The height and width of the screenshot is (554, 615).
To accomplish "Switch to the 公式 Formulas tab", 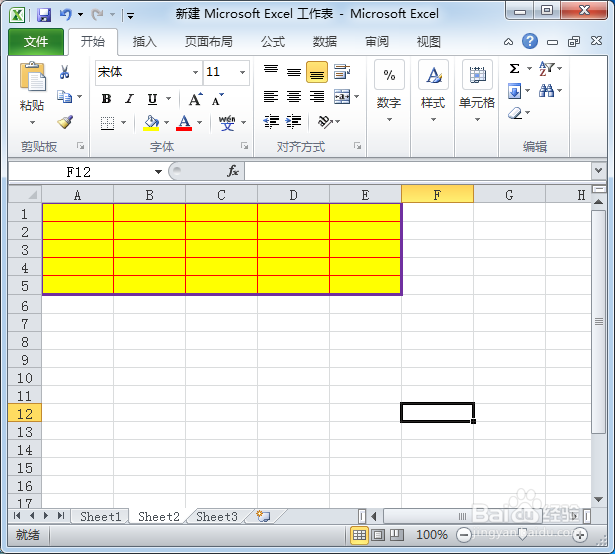I will pyautogui.click(x=273, y=42).
